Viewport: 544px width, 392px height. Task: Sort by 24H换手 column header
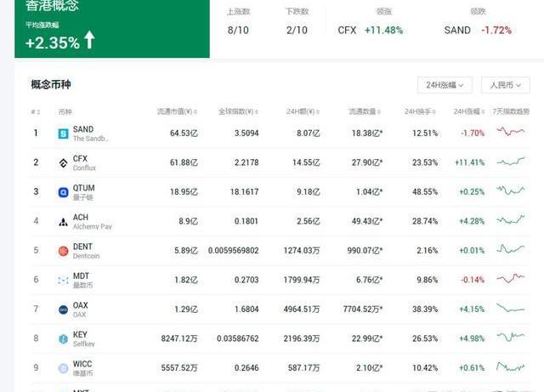420,111
